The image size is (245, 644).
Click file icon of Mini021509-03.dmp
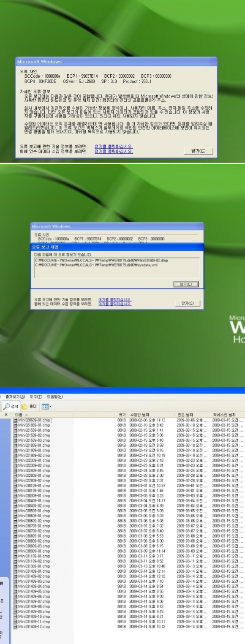(15, 440)
